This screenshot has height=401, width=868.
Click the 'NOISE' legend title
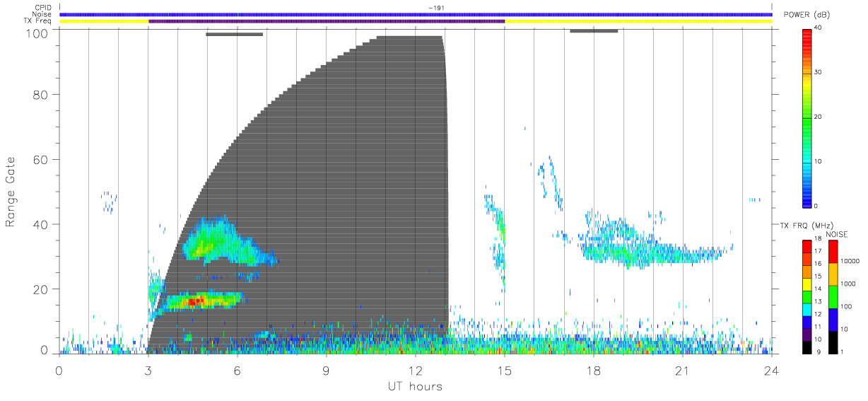click(836, 234)
